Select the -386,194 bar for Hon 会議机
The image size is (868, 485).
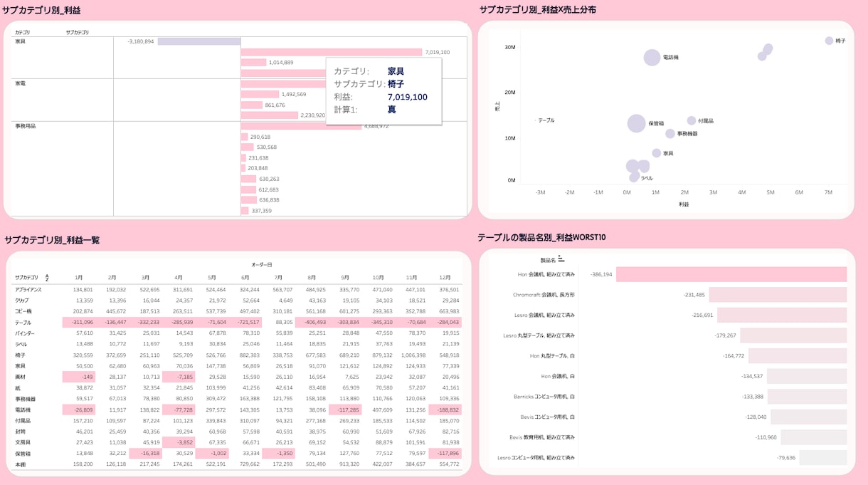(731, 274)
